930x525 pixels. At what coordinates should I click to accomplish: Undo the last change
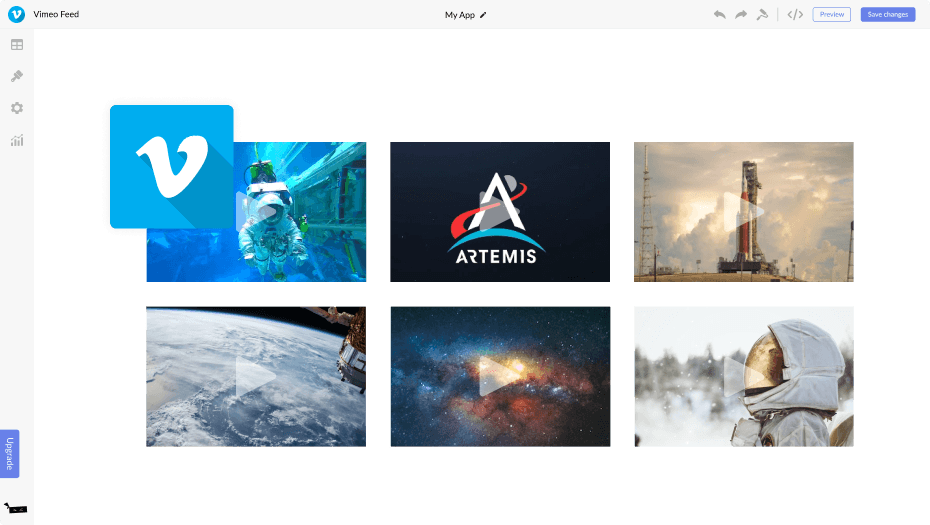point(719,14)
